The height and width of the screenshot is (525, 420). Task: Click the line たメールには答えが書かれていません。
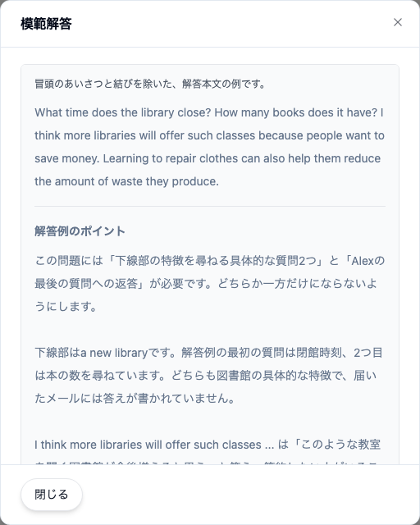[135, 399]
